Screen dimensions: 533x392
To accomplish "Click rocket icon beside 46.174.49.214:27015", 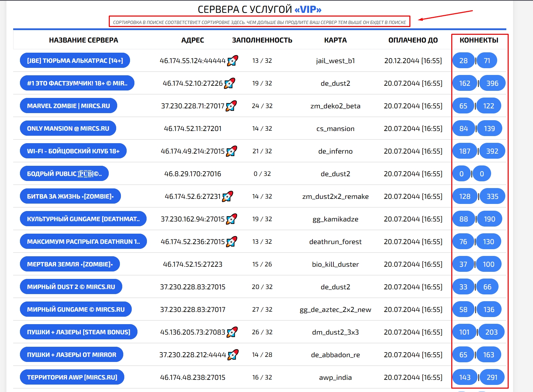I will [232, 151].
